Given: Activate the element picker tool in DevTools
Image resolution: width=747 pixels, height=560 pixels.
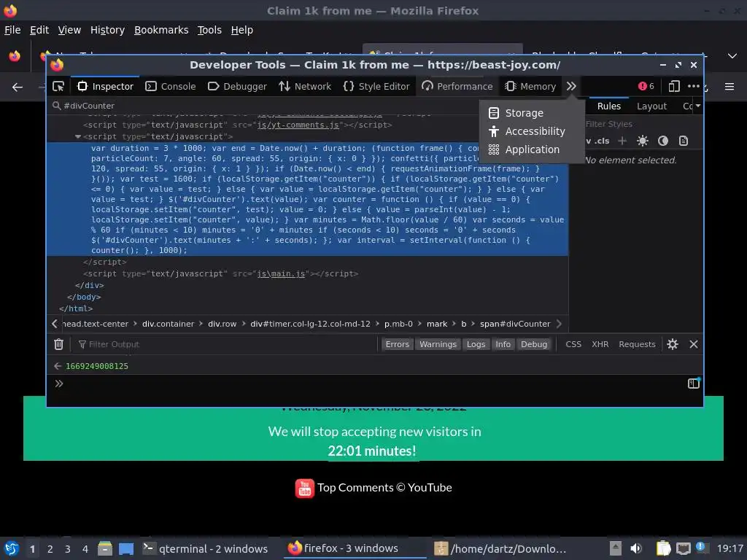Looking at the screenshot, I should [x=58, y=86].
